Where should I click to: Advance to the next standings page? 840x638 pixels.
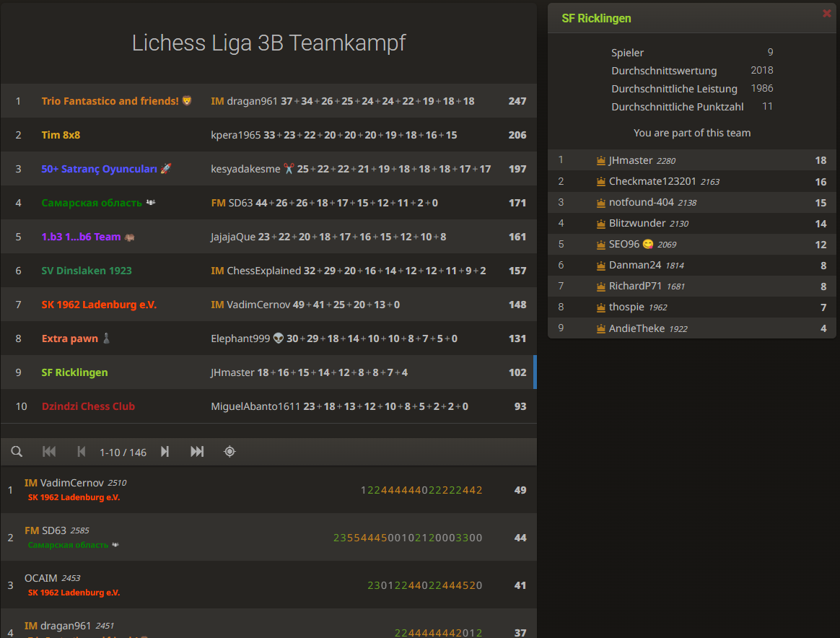click(165, 451)
